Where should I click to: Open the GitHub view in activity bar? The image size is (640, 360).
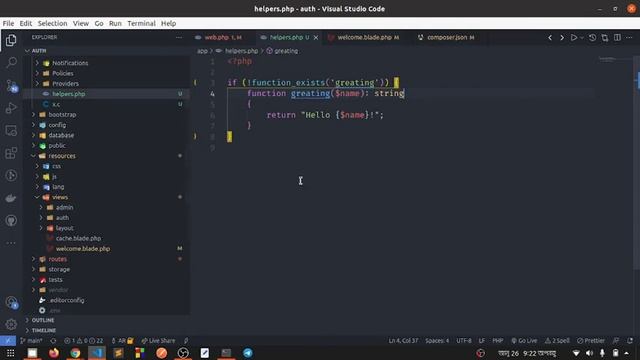tap(11, 221)
